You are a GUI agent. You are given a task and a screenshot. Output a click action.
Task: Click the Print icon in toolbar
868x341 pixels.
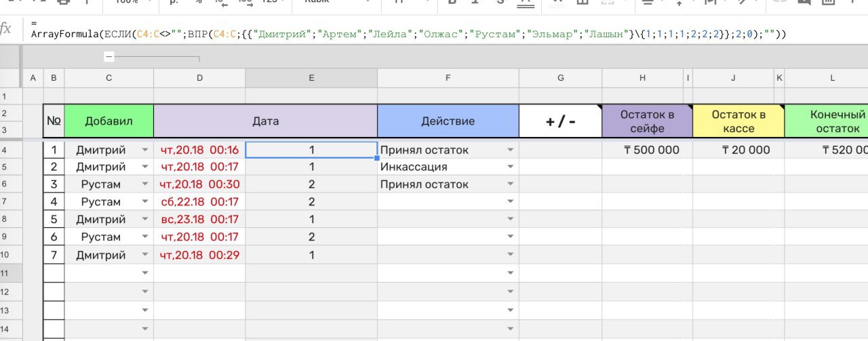pos(62,2)
